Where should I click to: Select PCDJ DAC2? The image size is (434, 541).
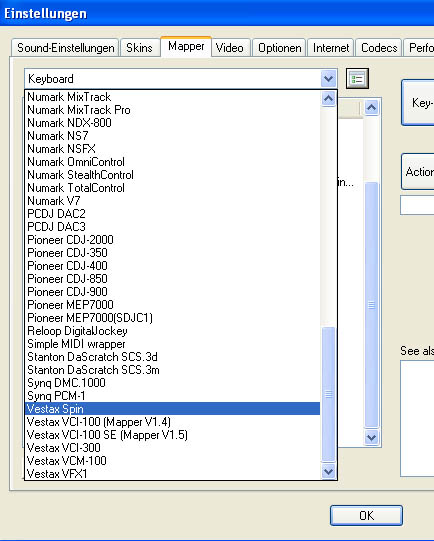[x=172, y=214]
